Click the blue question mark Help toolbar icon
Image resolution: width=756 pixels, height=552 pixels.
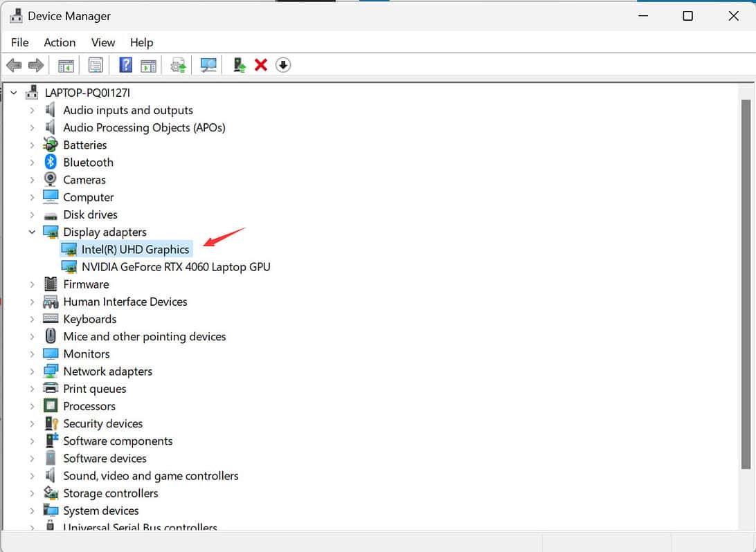click(125, 64)
